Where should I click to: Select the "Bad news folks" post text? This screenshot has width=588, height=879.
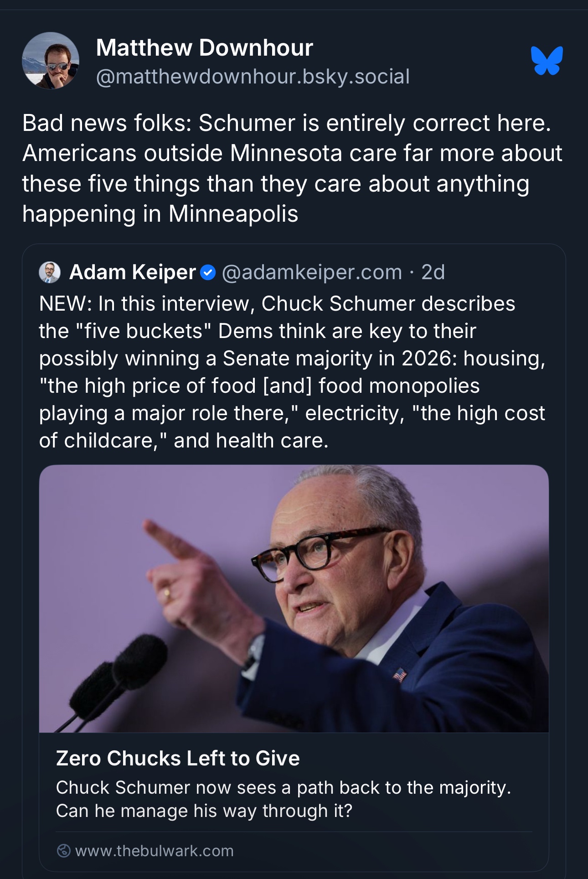click(292, 168)
